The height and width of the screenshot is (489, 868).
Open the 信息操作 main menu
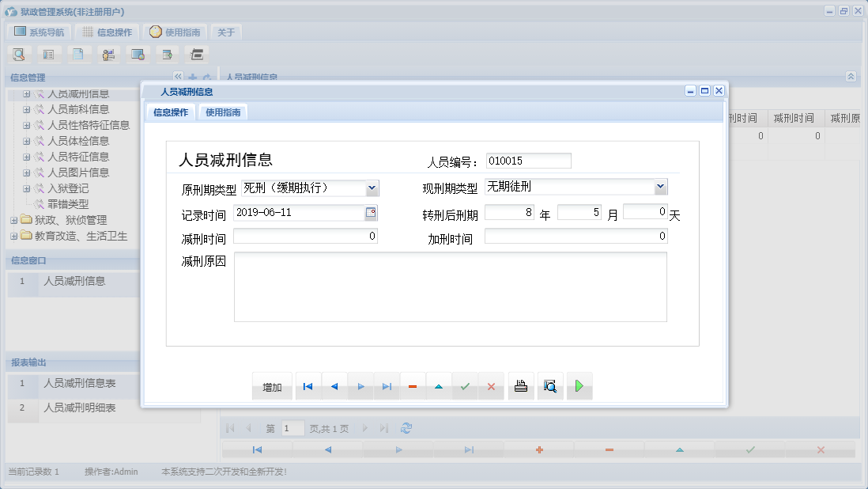108,32
